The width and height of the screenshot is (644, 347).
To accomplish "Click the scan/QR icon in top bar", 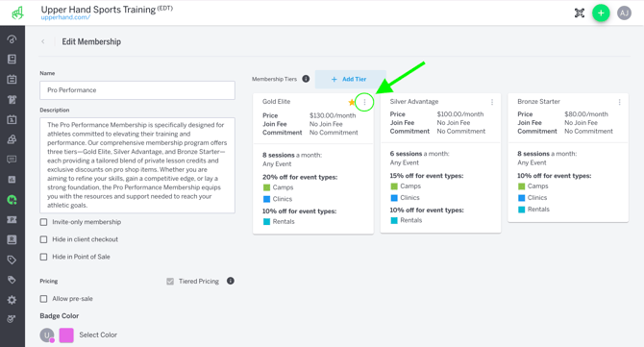I will (580, 13).
